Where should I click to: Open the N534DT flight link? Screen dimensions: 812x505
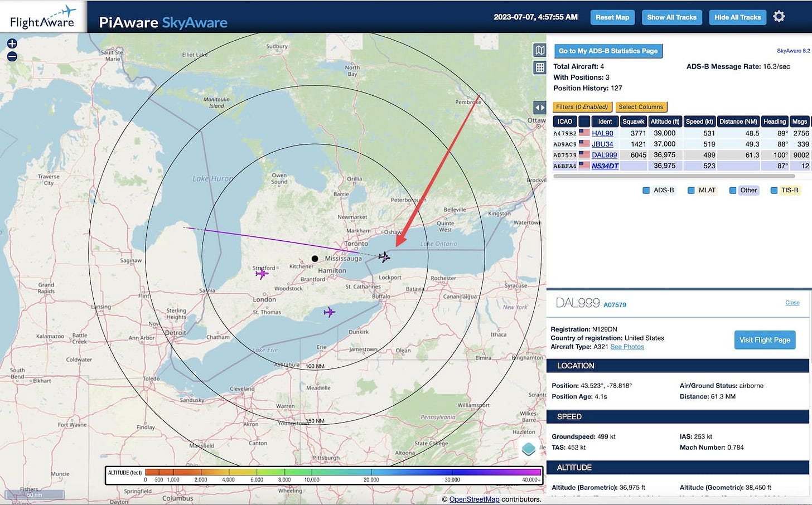tap(605, 166)
